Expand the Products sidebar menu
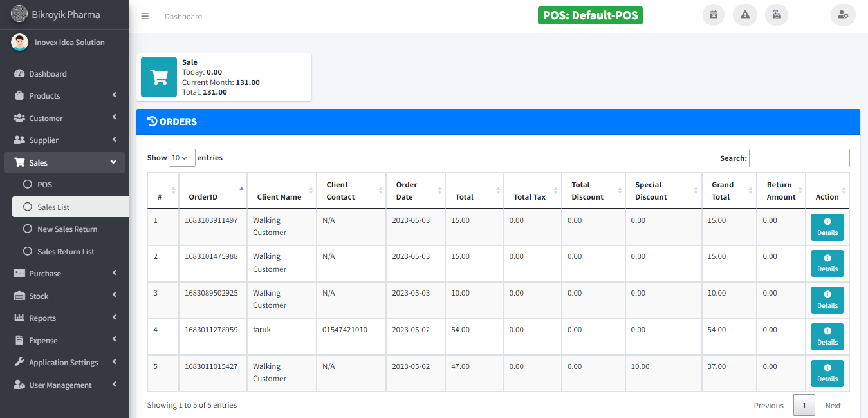Image resolution: width=868 pixels, height=418 pixels. (64, 96)
